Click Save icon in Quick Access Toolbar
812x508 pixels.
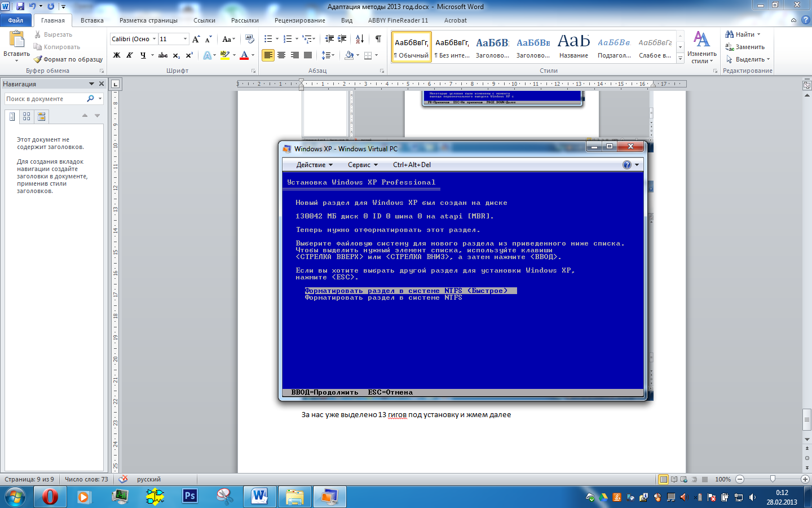tap(20, 6)
